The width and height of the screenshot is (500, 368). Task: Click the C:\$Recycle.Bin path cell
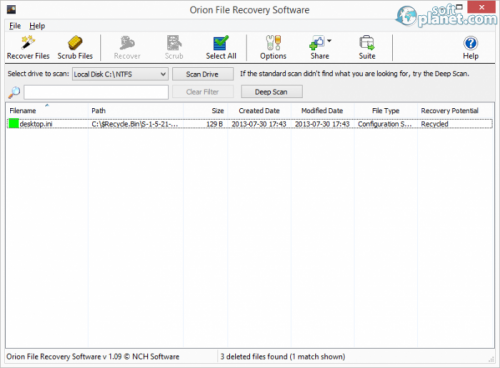click(135, 124)
